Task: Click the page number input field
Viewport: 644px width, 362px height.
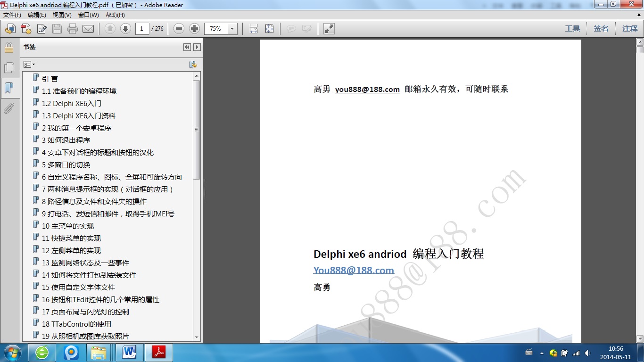Action: click(142, 29)
